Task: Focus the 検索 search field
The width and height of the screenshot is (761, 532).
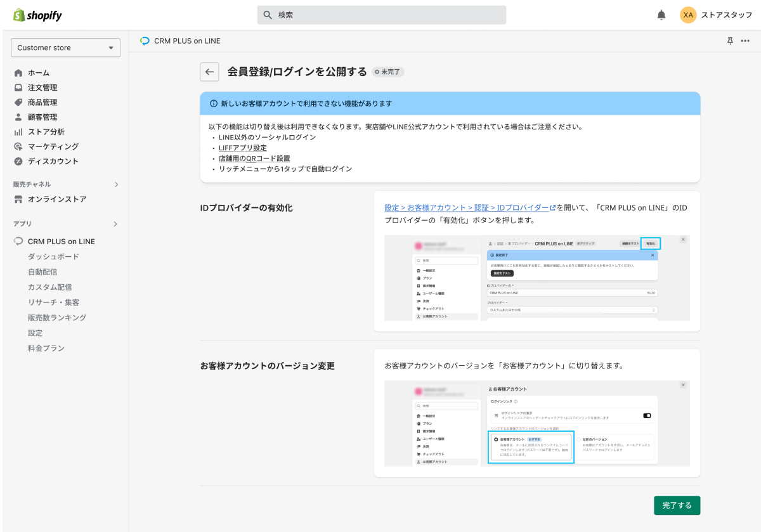Action: tap(382, 15)
